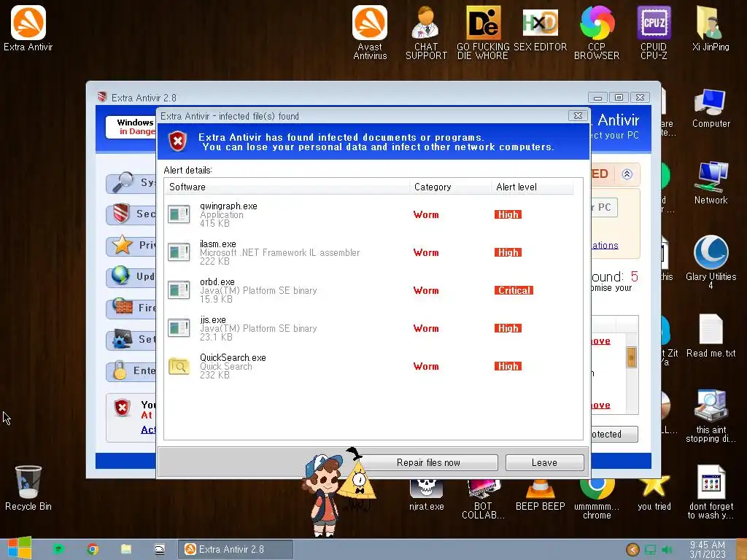
Task: Open Chrome from the taskbar
Action: [93, 549]
